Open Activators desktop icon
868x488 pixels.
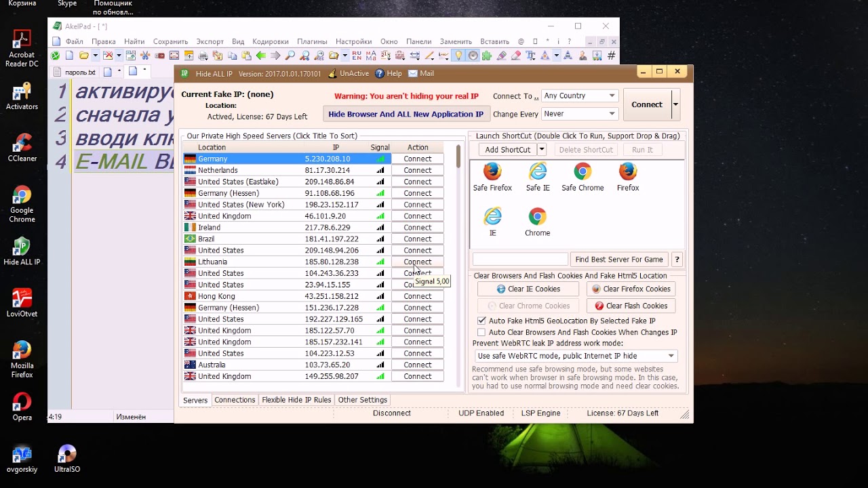pyautogui.click(x=22, y=96)
